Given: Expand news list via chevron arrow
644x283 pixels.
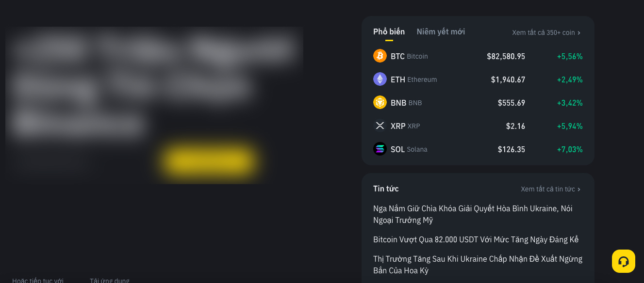Looking at the screenshot, I should [579, 189].
